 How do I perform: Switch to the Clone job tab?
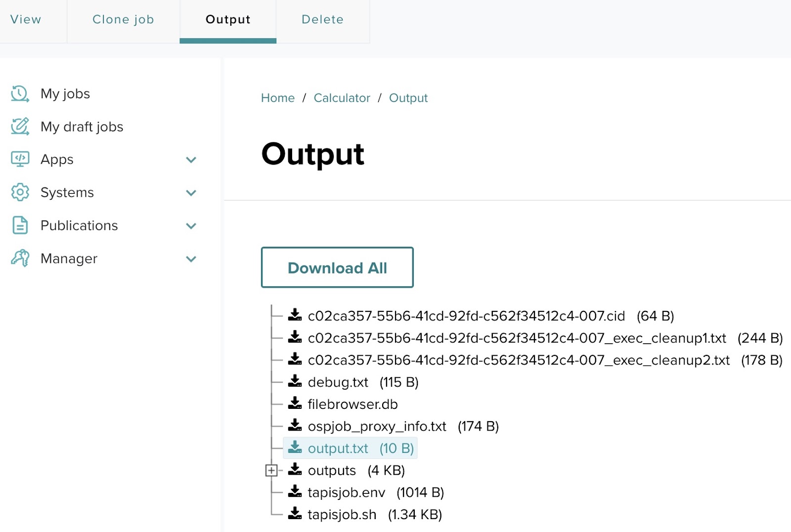[123, 20]
